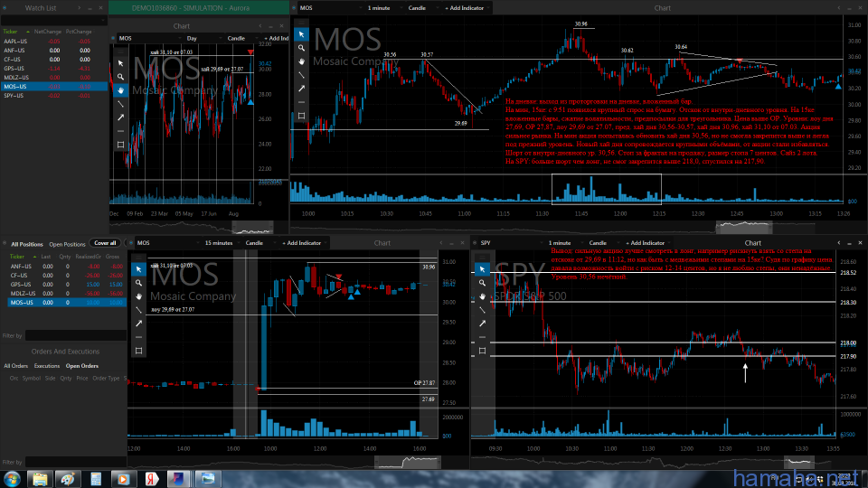Image resolution: width=868 pixels, height=488 pixels.
Task: Activate the hand pan tool in MOS Day chart
Action: coord(120,90)
